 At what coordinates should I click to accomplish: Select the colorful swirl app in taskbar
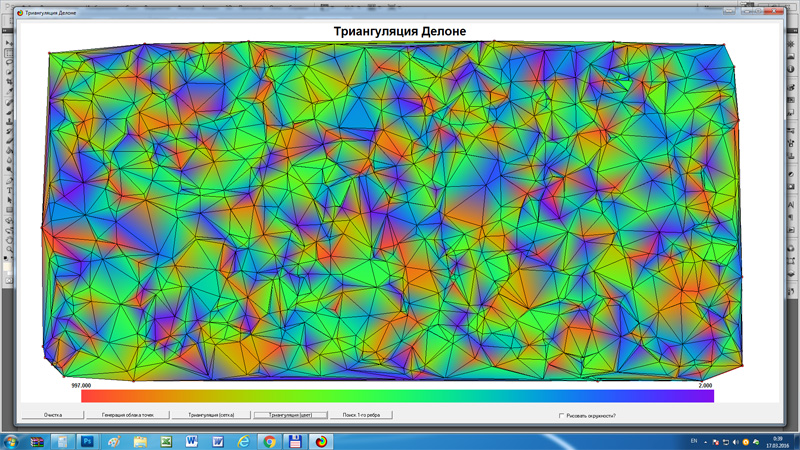[321, 441]
